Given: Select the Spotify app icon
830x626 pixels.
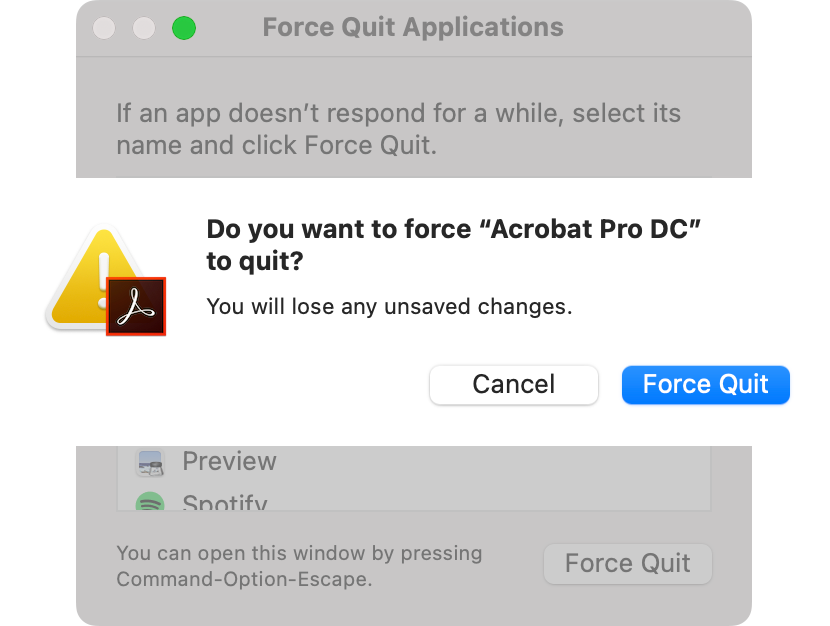Looking at the screenshot, I should tap(152, 501).
